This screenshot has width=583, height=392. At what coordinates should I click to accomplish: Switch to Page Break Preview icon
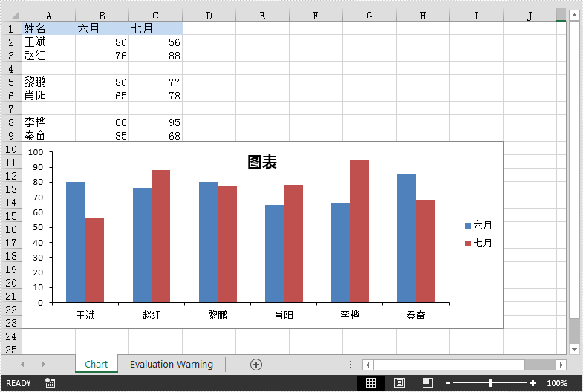[x=428, y=382]
